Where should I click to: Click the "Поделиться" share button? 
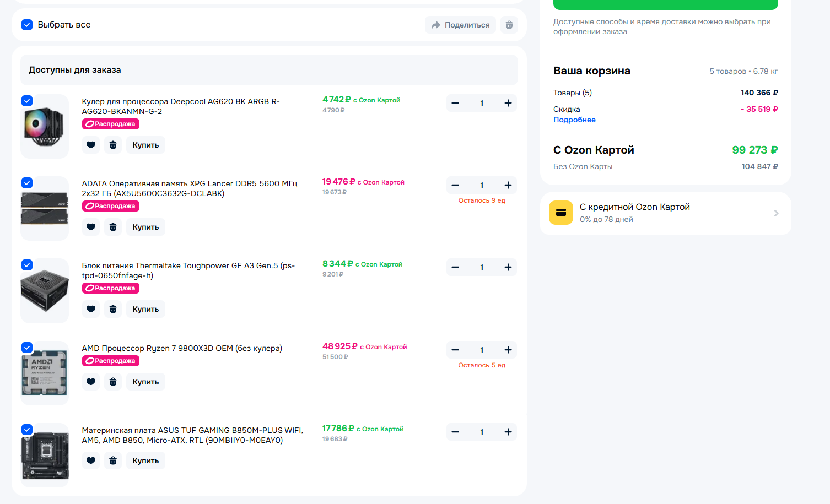[x=461, y=25]
